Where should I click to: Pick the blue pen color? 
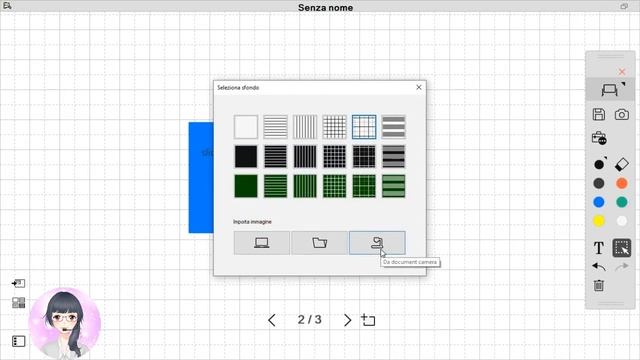click(x=599, y=202)
